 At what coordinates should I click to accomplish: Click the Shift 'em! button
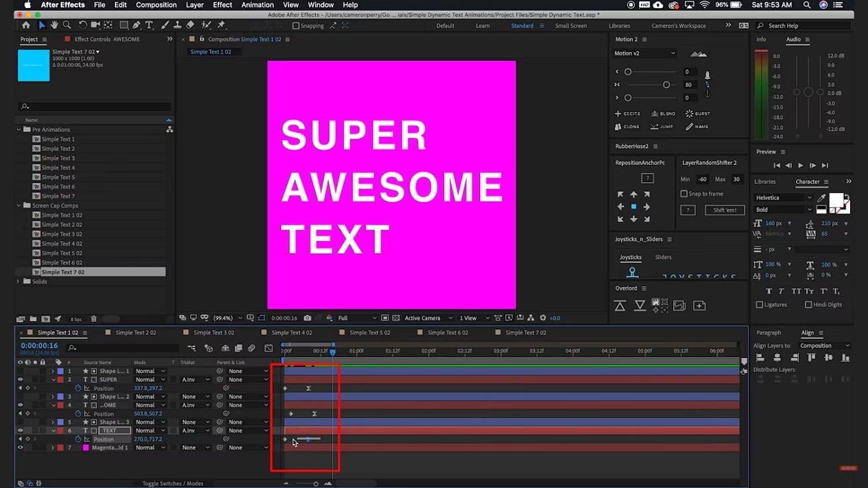pos(724,210)
